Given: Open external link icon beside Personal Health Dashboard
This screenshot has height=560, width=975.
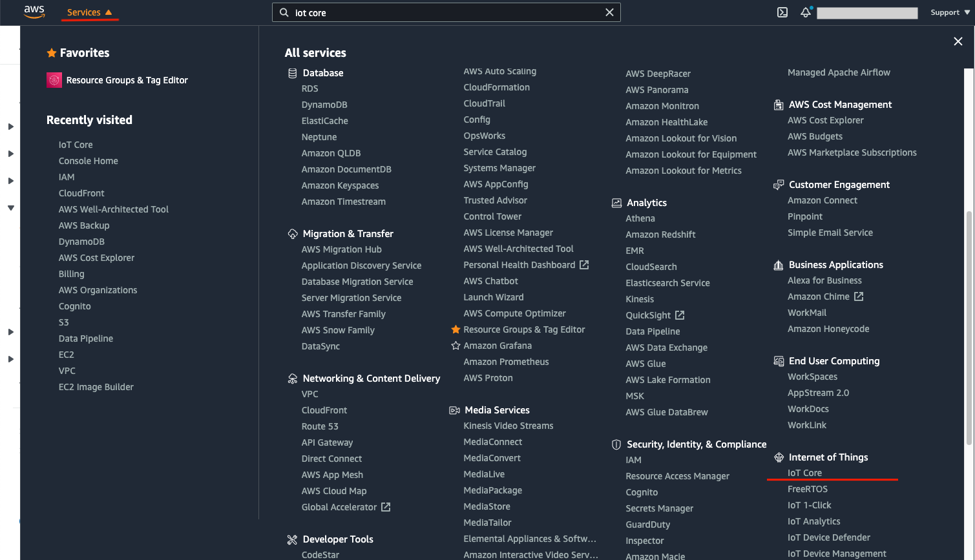Looking at the screenshot, I should [584, 265].
